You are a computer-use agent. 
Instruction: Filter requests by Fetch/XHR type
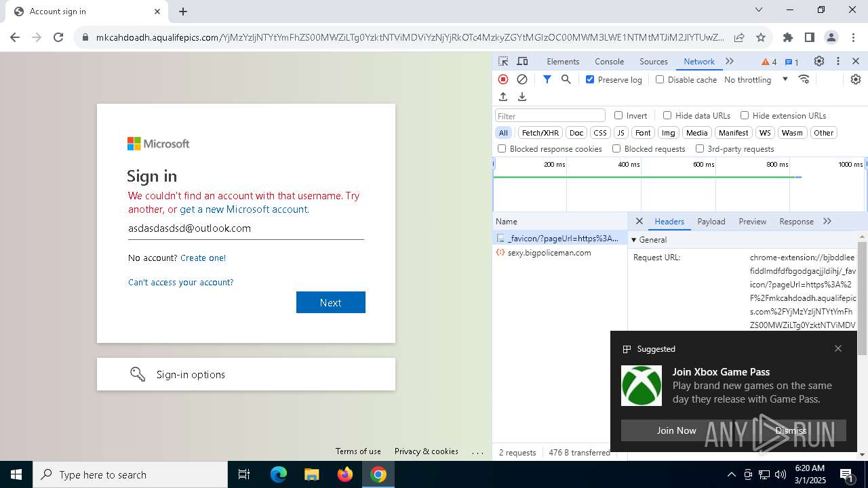click(x=540, y=133)
